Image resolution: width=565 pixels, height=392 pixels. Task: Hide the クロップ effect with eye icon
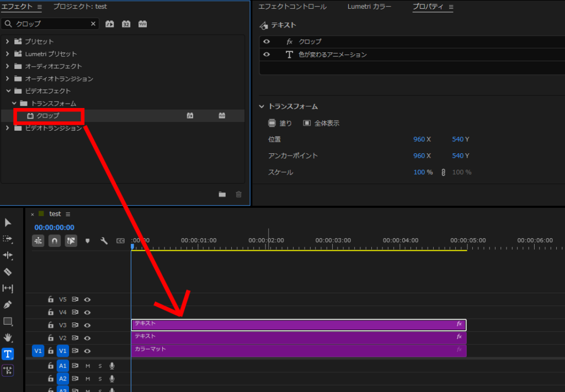[x=266, y=41]
